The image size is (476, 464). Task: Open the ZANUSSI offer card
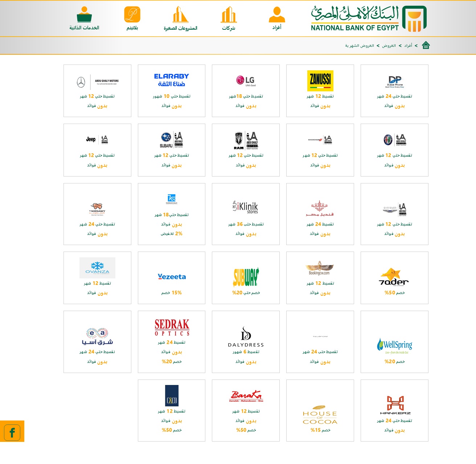point(320,91)
